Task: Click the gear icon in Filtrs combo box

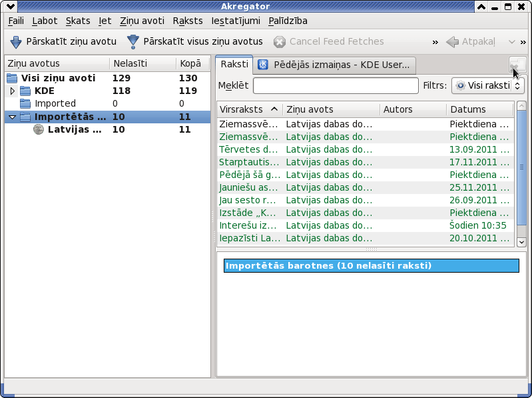Action: coord(460,85)
